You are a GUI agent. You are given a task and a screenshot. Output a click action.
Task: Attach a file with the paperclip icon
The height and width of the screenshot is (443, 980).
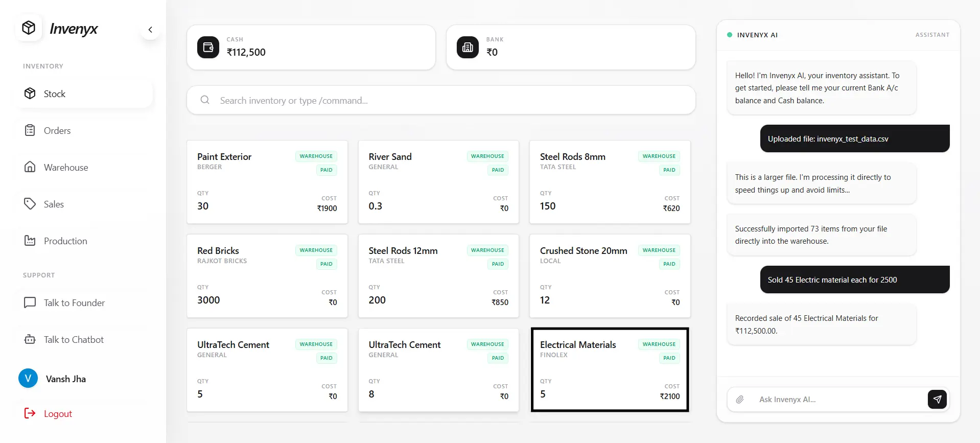(740, 400)
